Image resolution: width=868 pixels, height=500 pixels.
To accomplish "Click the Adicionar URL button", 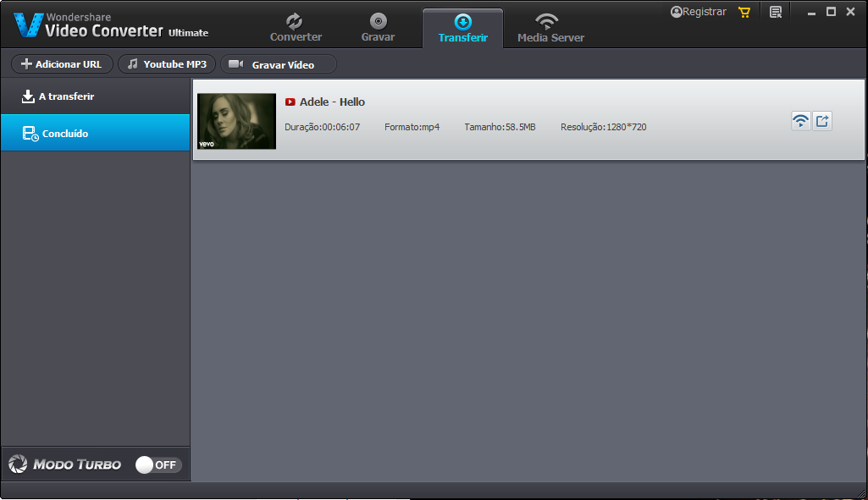I will (62, 64).
